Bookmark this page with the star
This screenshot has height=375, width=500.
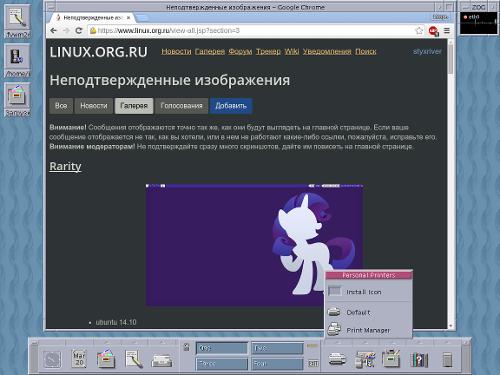[419, 31]
